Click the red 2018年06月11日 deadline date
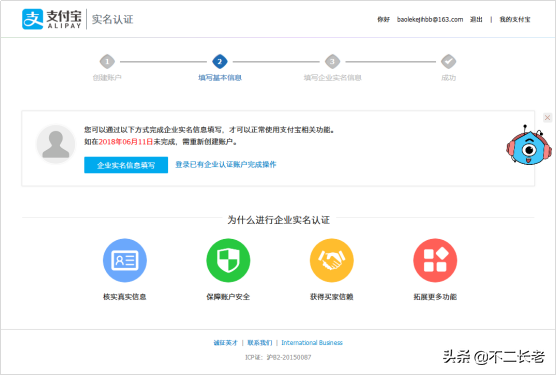556x375 pixels. coord(126,142)
